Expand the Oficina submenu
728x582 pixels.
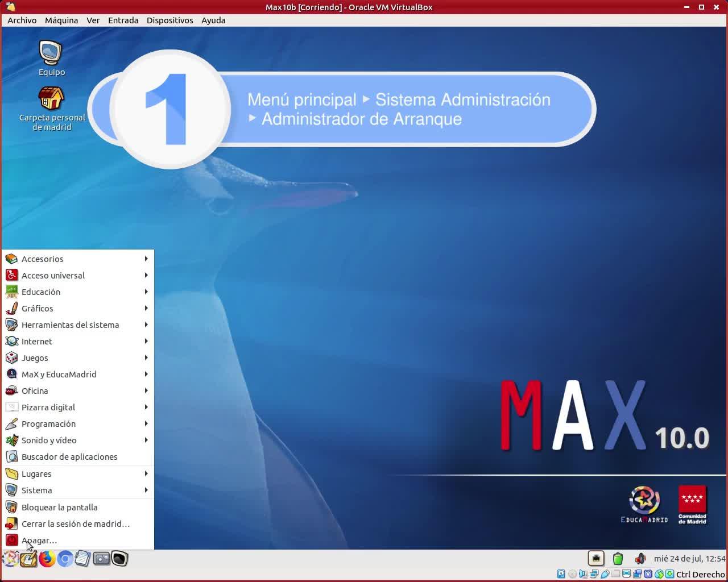tap(78, 390)
